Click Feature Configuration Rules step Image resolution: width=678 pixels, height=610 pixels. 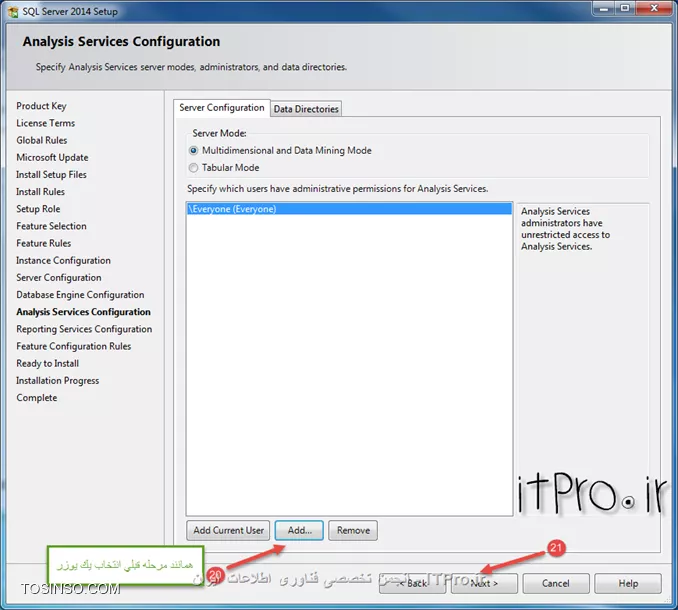(x=74, y=346)
